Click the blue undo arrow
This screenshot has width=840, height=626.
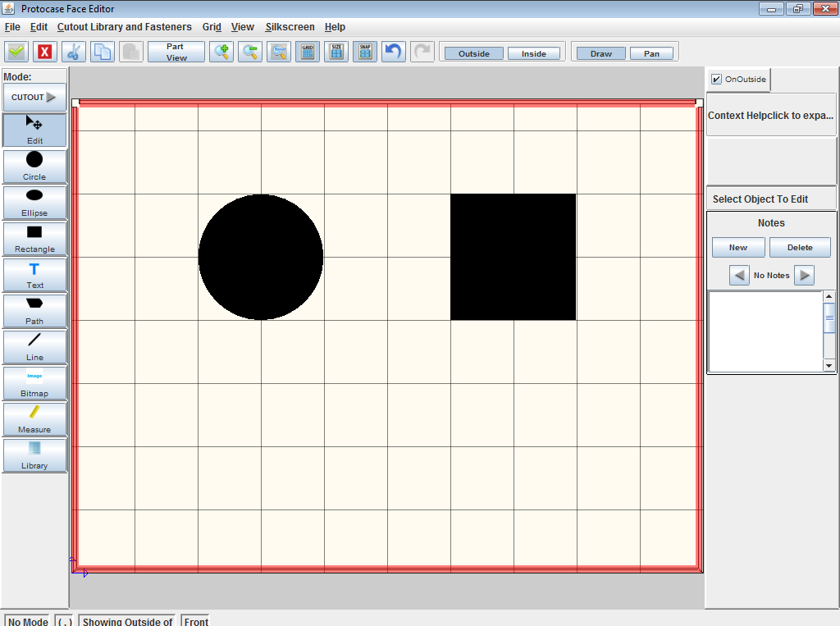point(394,52)
